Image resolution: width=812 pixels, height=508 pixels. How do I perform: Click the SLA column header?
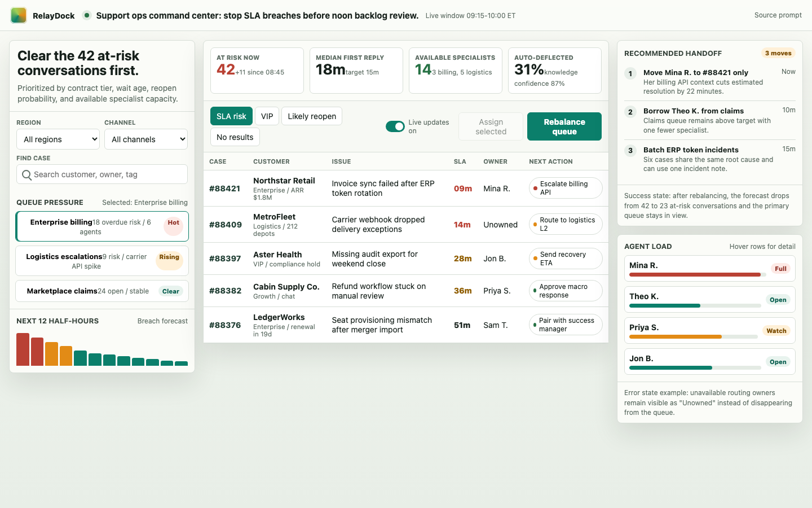[460, 161]
